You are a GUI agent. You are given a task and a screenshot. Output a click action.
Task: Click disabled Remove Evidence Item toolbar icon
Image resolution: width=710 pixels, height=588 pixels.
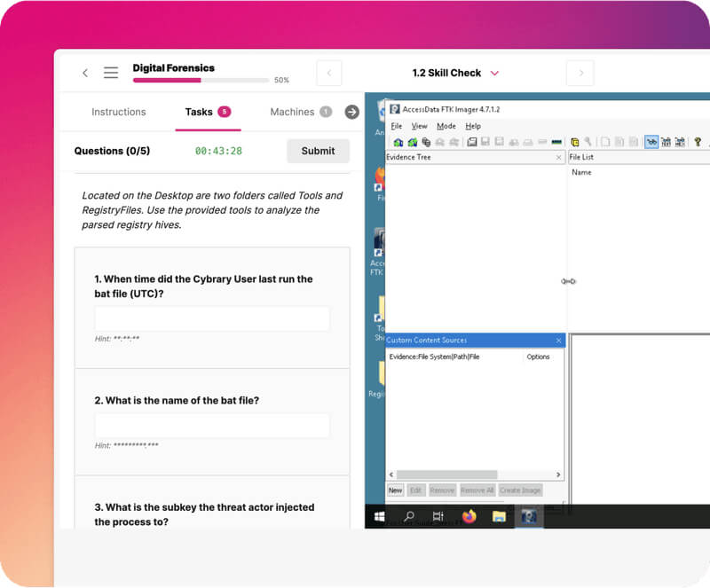pyautogui.click(x=439, y=142)
